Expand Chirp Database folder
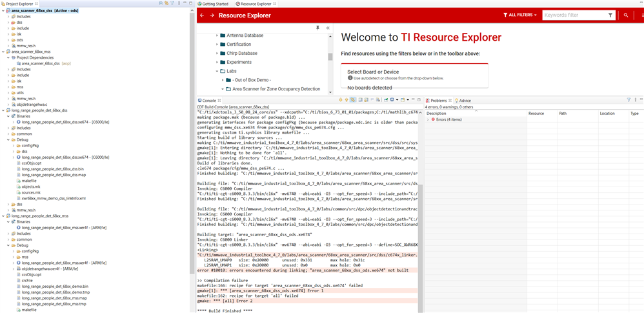 pos(217,53)
